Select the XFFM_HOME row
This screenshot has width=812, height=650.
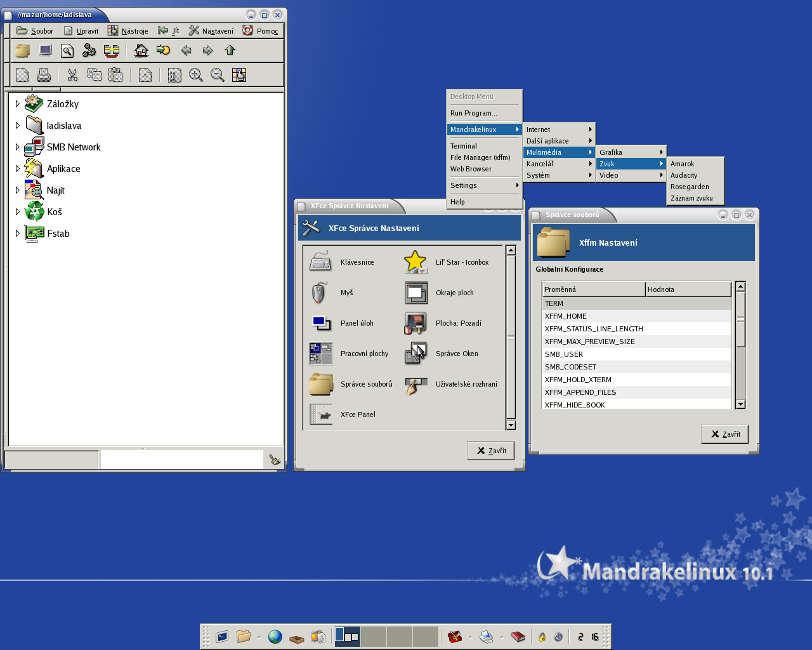tap(637, 316)
